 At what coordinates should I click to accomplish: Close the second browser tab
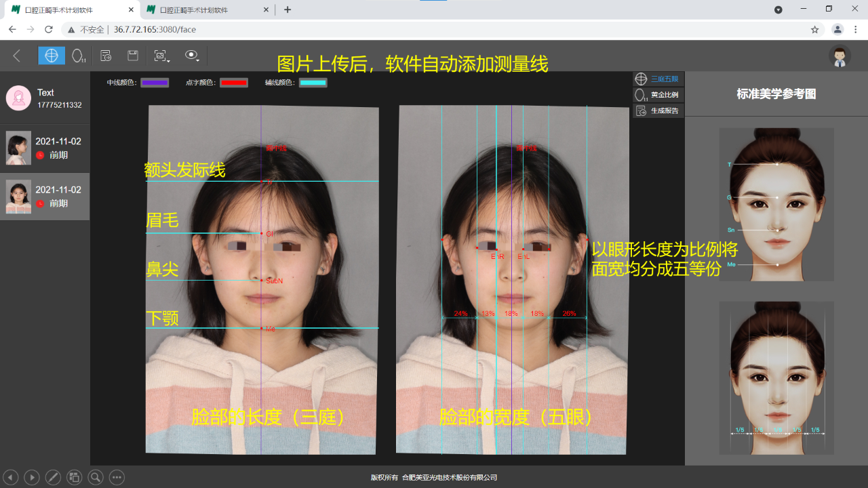266,10
